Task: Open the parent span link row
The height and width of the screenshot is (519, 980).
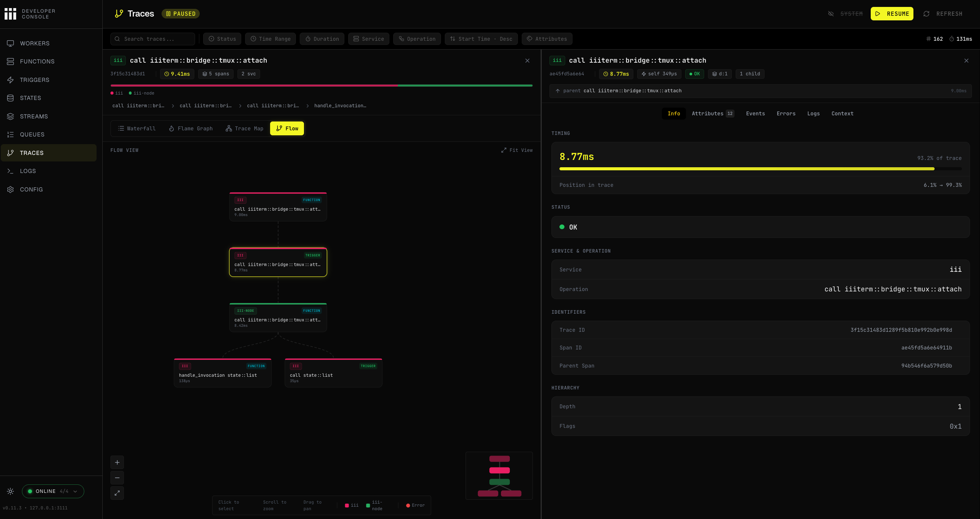Action: (760, 91)
